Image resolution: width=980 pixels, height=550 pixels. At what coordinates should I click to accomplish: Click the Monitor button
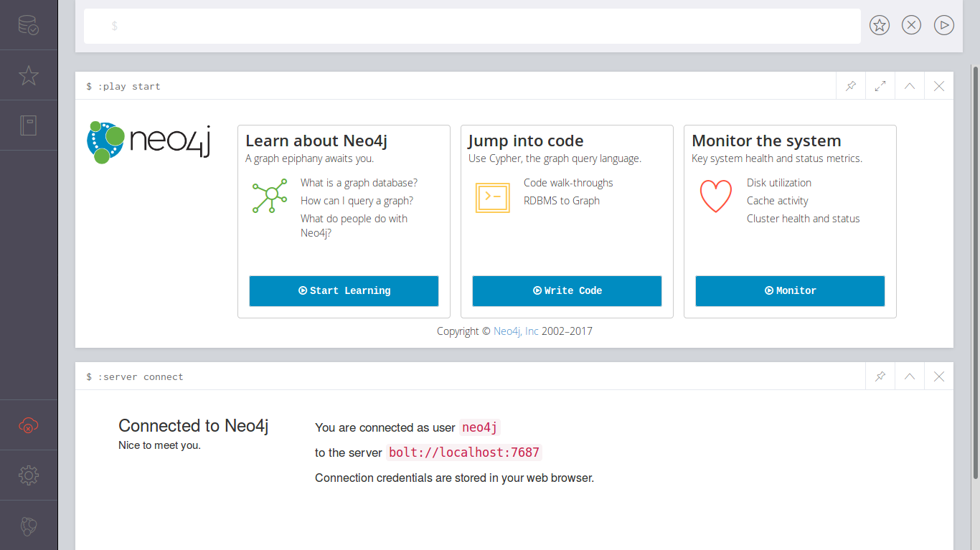[x=790, y=291]
